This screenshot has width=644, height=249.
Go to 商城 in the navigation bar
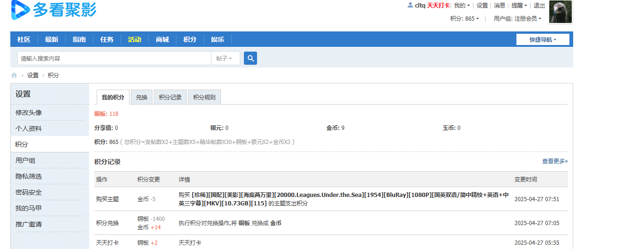[162, 39]
